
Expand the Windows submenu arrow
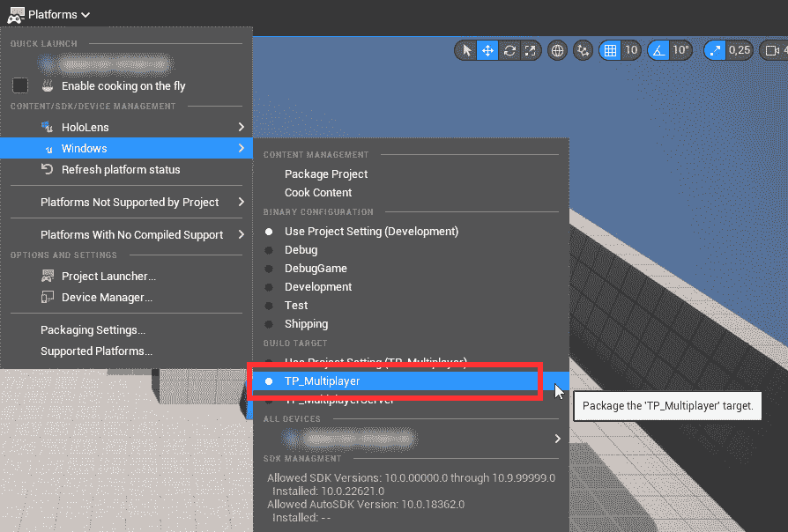(242, 148)
